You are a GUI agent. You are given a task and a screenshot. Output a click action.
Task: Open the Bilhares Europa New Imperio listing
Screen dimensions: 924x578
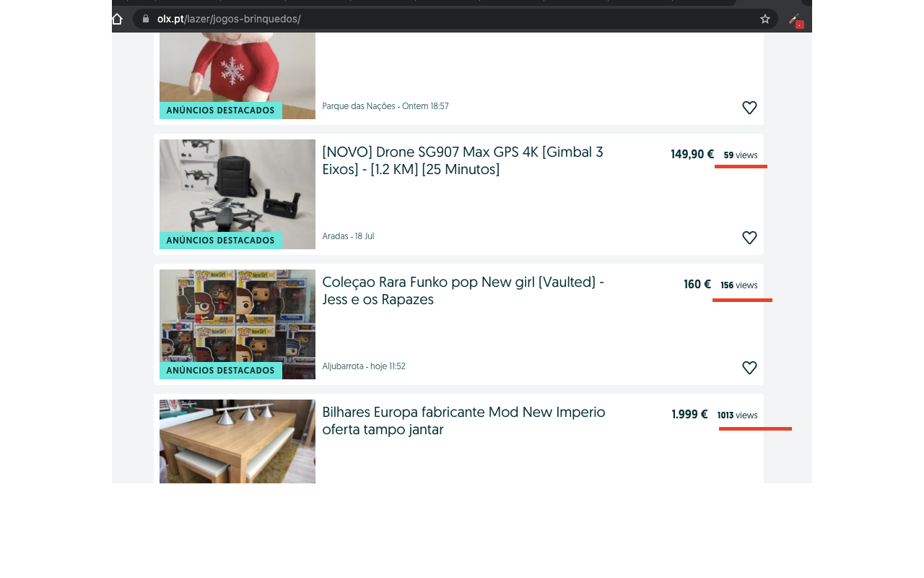(463, 420)
